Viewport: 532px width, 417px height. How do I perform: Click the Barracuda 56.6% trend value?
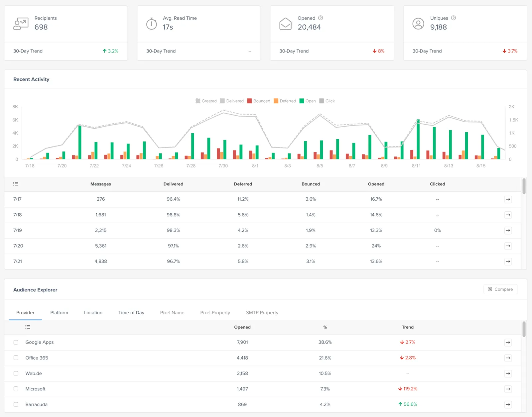[408, 404]
